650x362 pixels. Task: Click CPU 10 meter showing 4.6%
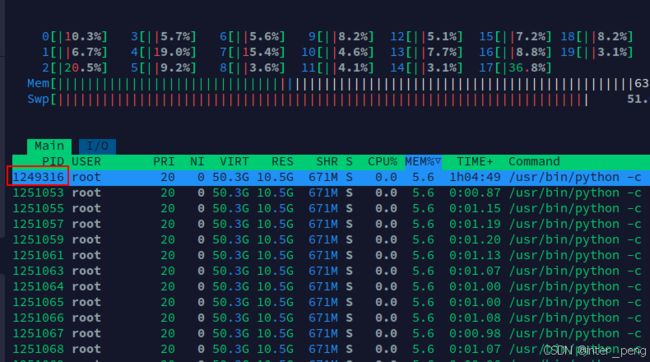click(x=338, y=53)
